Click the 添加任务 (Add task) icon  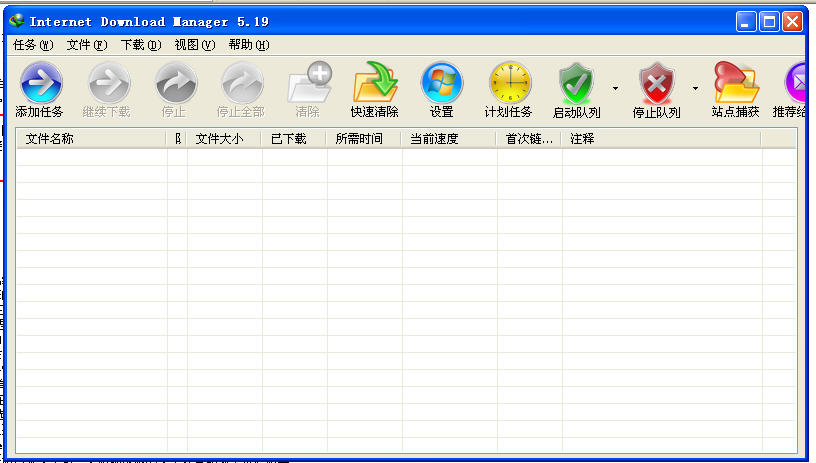pos(40,83)
